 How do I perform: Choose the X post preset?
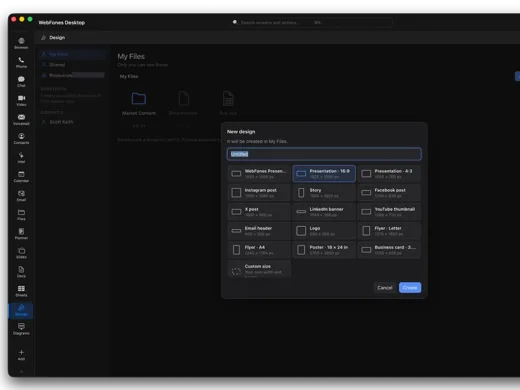click(x=259, y=212)
